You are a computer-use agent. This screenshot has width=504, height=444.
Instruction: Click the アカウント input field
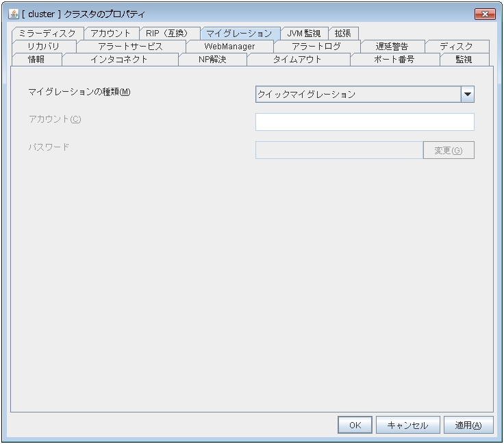[x=364, y=122]
